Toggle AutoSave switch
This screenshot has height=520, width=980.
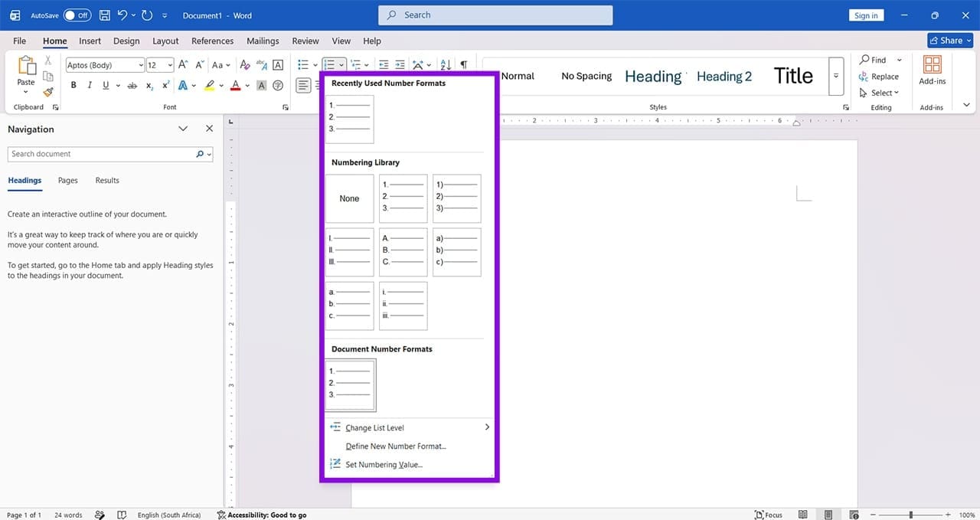(x=77, y=15)
